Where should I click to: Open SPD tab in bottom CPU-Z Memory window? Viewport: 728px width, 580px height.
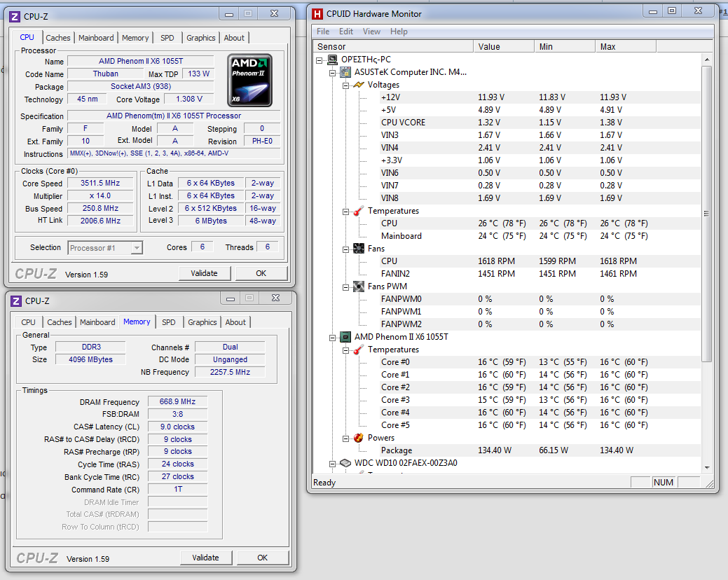[x=169, y=322]
